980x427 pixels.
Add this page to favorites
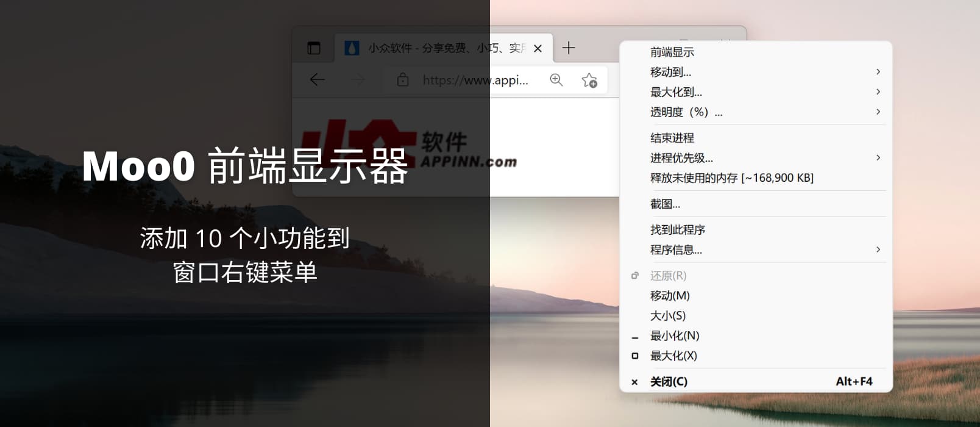(x=589, y=80)
